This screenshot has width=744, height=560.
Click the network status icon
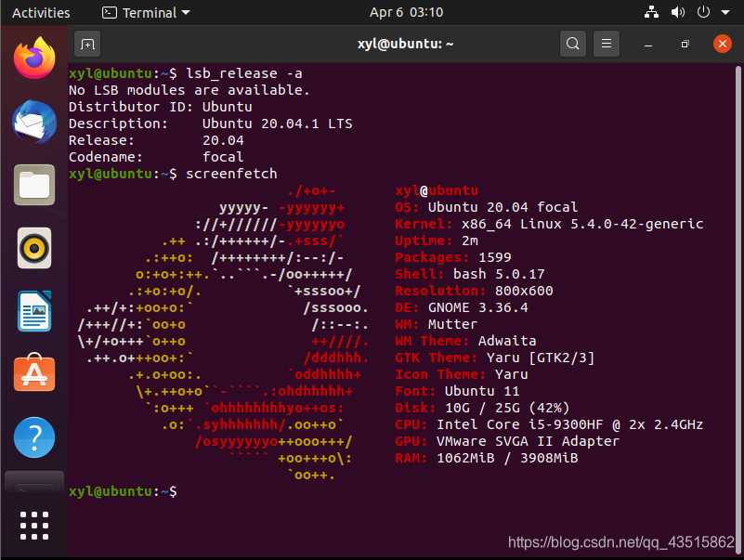651,12
